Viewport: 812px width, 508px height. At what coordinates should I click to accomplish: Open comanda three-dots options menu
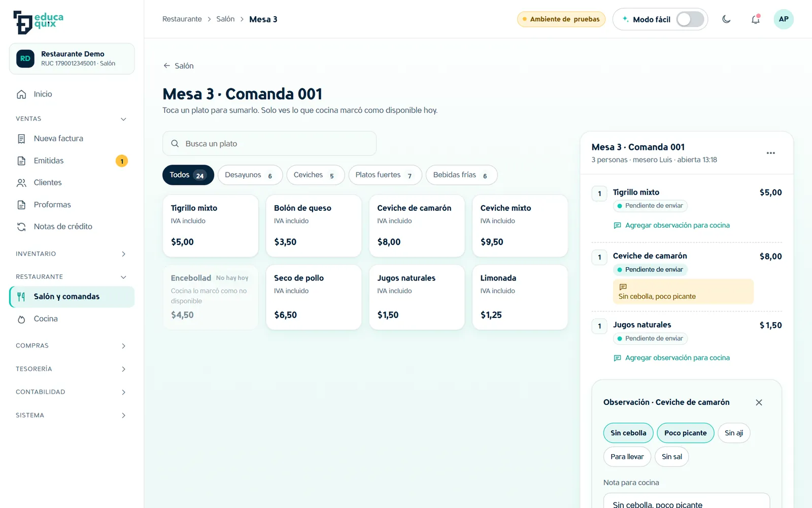click(x=770, y=153)
